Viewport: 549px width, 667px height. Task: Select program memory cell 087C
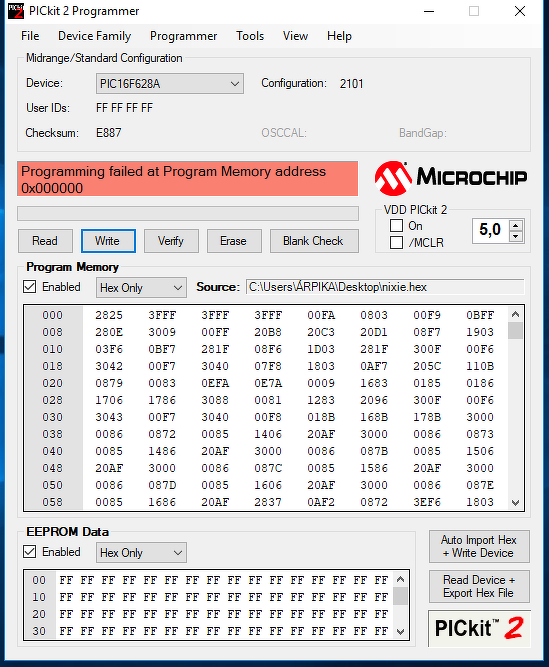[268, 468]
